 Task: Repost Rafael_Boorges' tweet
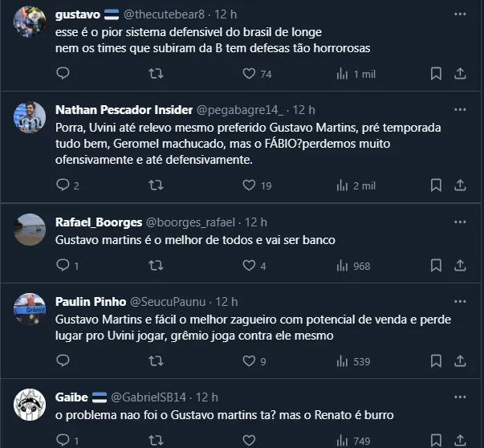point(157,266)
